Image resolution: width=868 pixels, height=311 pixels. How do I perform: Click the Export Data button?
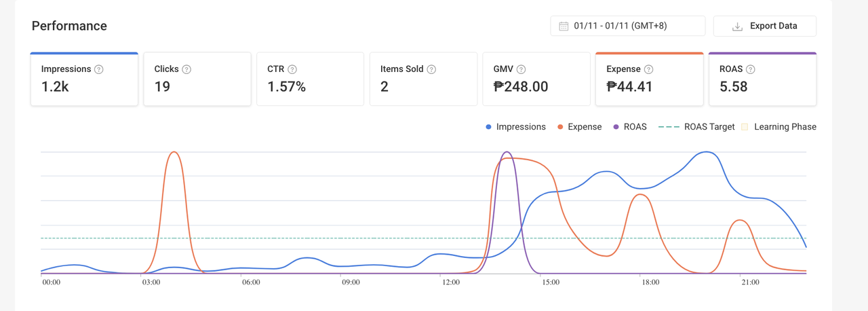click(x=765, y=26)
